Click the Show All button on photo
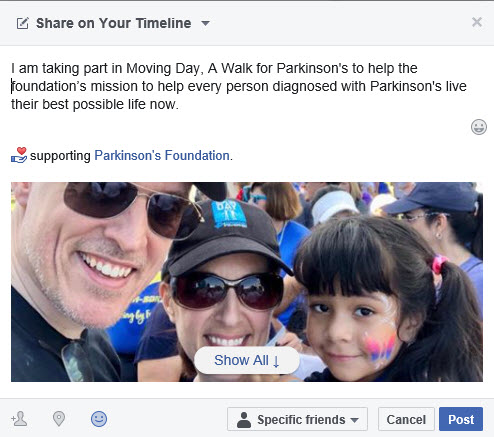Viewport: 494px width, 437px height. coord(247,360)
